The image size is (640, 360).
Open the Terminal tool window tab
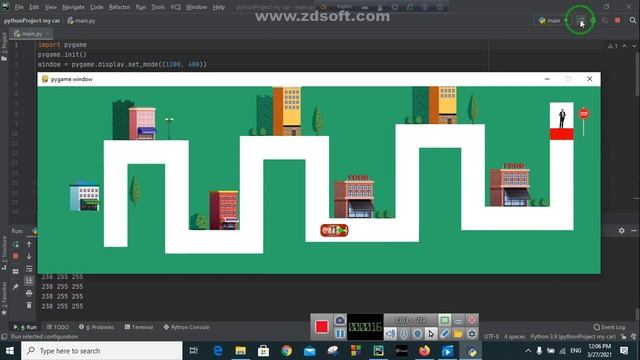point(139,327)
